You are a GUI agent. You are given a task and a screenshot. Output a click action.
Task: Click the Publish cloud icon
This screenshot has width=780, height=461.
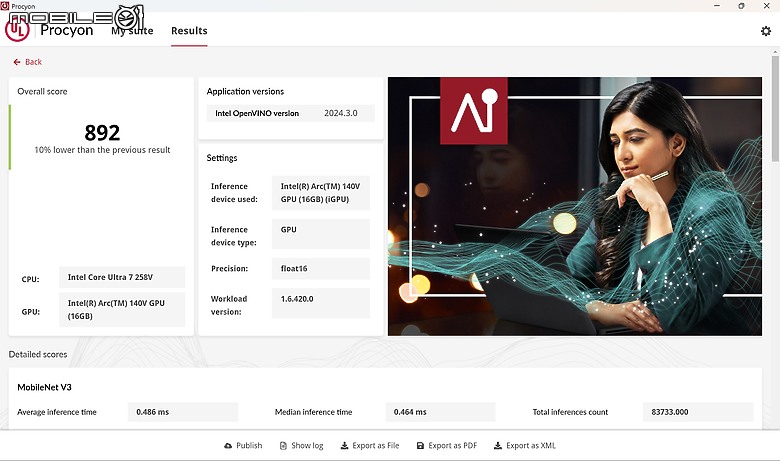point(228,446)
